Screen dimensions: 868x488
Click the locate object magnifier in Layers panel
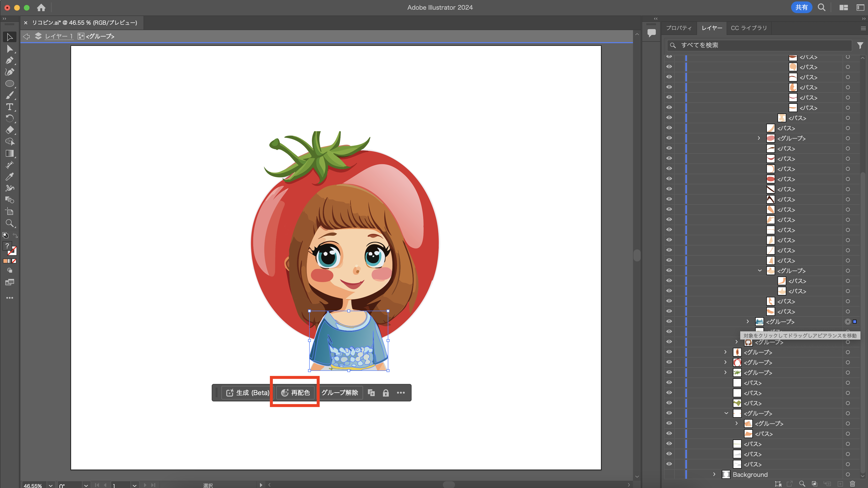[802, 484]
